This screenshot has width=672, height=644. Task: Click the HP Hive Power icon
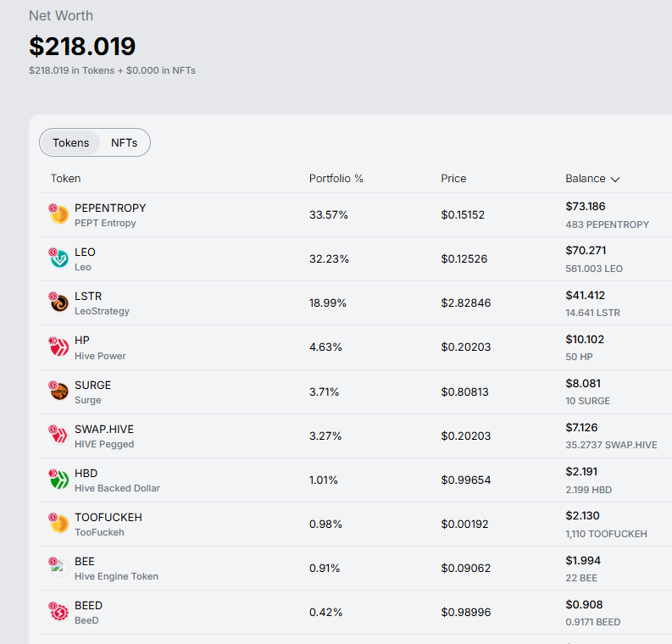pyautogui.click(x=58, y=347)
